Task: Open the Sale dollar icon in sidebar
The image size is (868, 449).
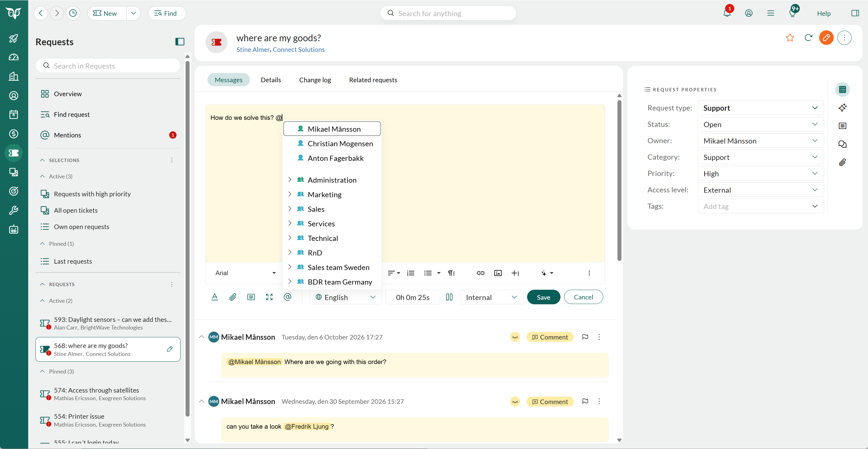Action: click(13, 134)
